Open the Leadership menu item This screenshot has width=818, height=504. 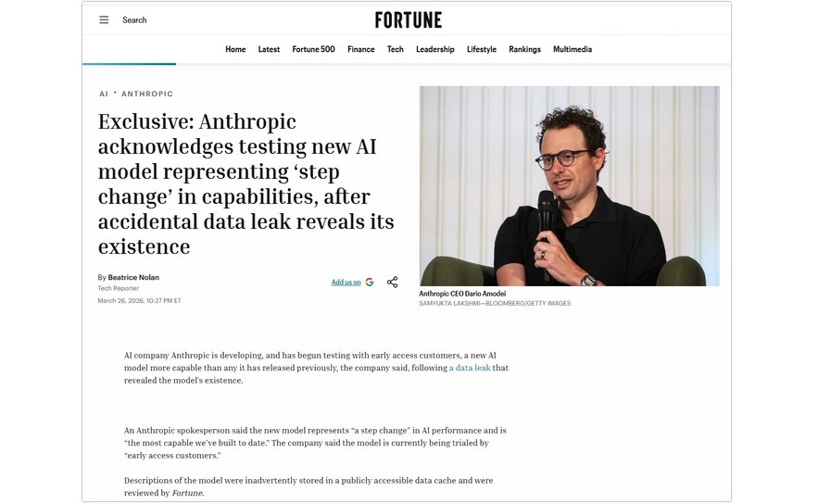point(435,49)
